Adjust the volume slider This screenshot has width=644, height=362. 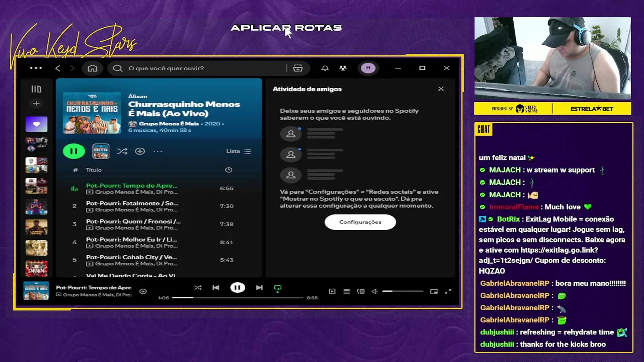click(x=403, y=291)
